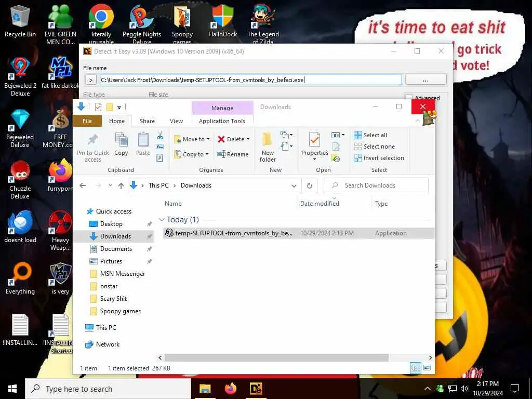Switch to the View ribbon tab
532x399 pixels.
point(177,121)
